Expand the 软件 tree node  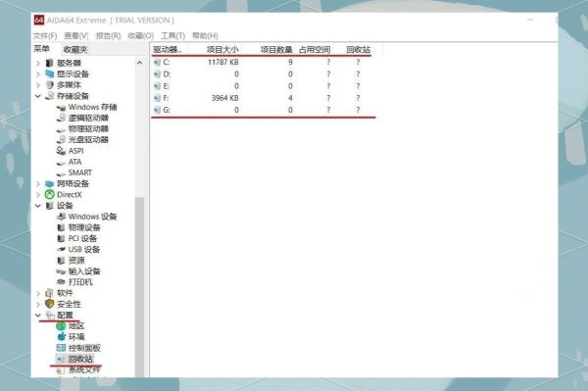[x=38, y=293]
